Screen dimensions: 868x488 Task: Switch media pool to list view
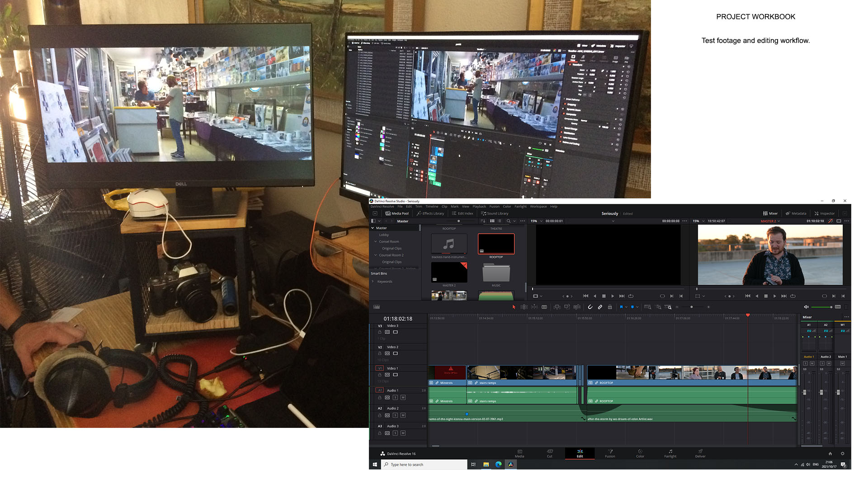(500, 221)
